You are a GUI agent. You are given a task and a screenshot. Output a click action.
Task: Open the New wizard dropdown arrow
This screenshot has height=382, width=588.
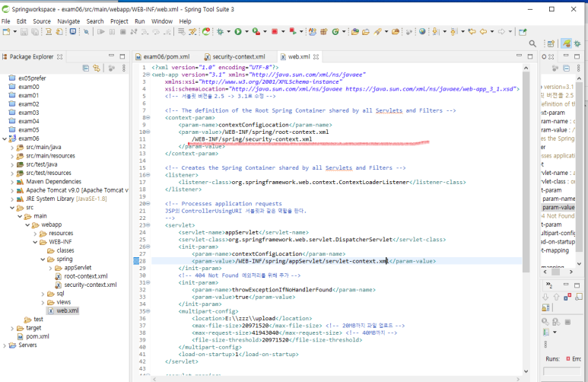tap(15, 32)
